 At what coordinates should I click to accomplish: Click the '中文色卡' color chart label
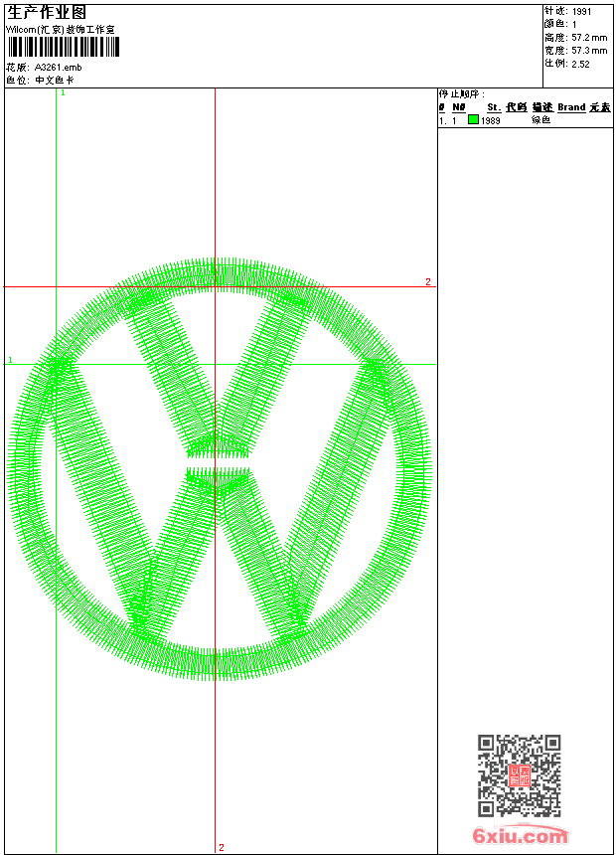(x=55, y=81)
